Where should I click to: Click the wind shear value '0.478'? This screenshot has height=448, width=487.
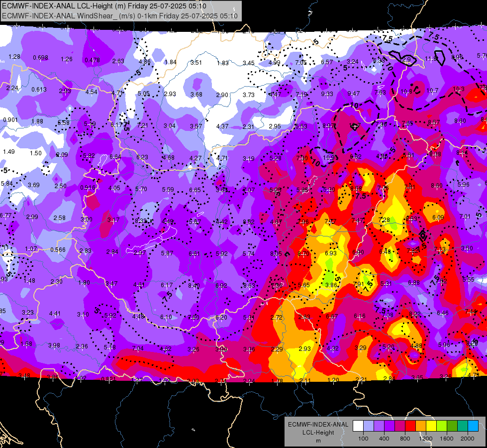[92, 60]
